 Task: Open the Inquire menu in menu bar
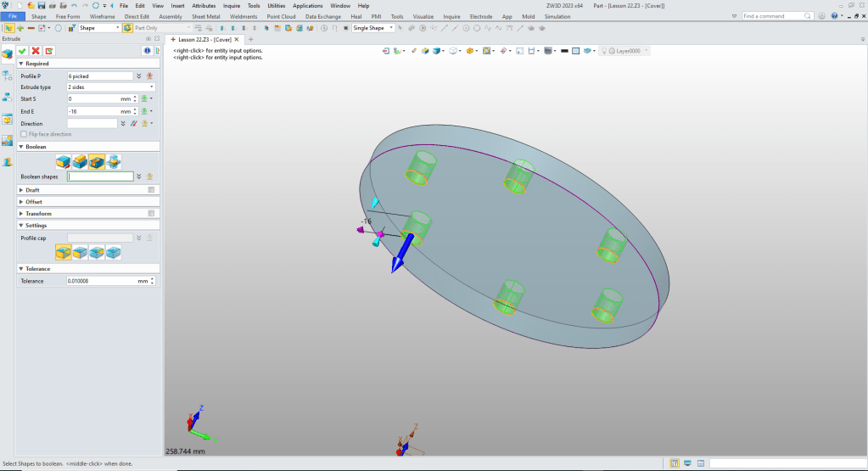(231, 5)
